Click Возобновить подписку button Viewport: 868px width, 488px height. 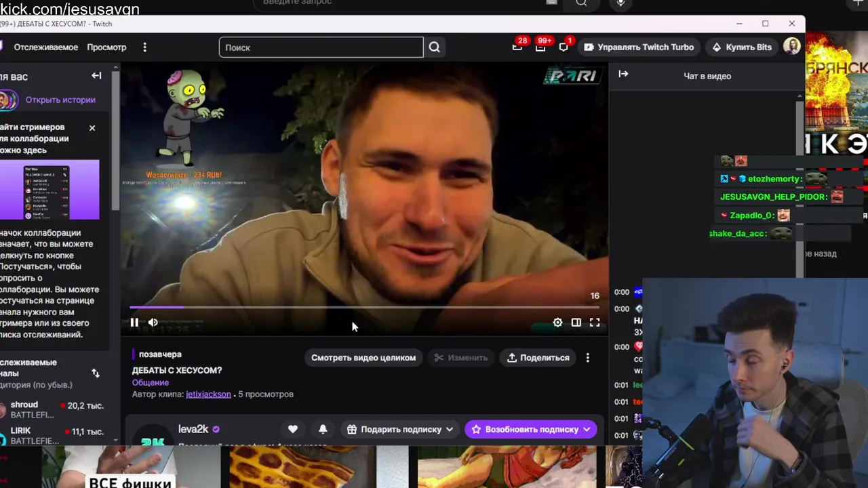click(531, 429)
